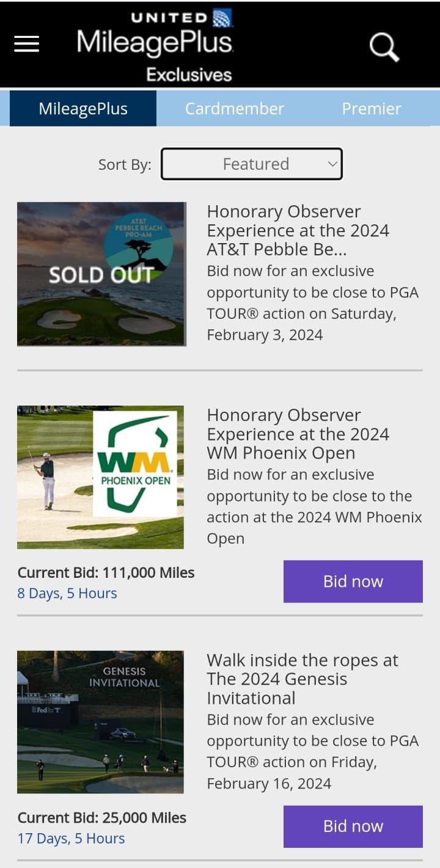Expand the Sort By Featured dropdown
This screenshot has width=440, height=868.
click(251, 164)
